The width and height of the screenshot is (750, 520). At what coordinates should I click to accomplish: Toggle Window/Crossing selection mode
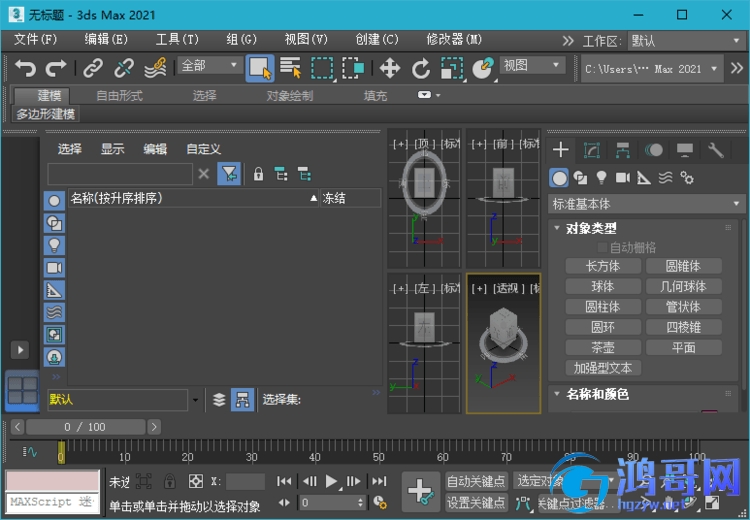354,68
